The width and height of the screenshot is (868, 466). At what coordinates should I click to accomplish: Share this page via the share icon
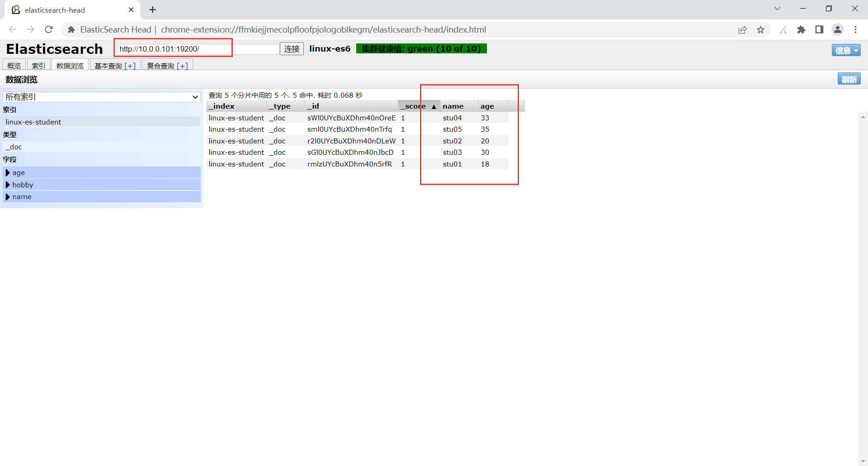click(742, 29)
